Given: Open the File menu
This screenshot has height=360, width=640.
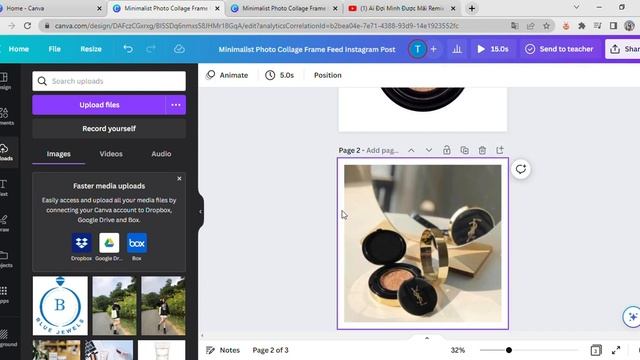Looking at the screenshot, I should (x=54, y=49).
